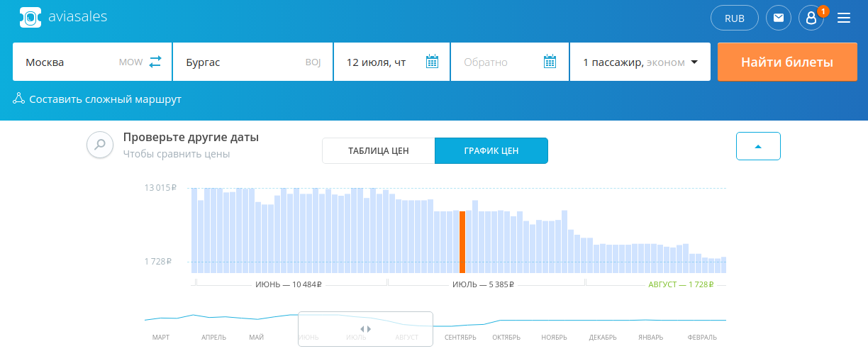Select the highlighted orange price bar
The image size is (868, 361).
[462, 241]
